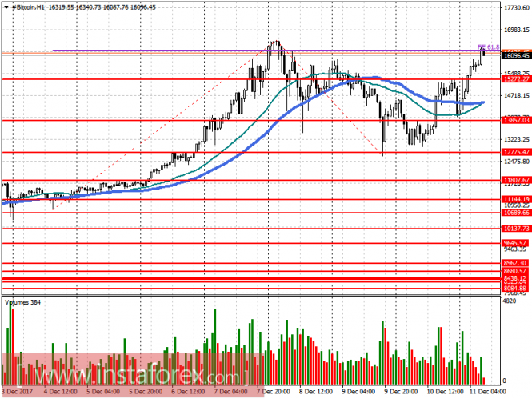Image resolution: width=532 pixels, height=399 pixels.
Task: Select the 8962.30 price level label
Action: [514, 262]
